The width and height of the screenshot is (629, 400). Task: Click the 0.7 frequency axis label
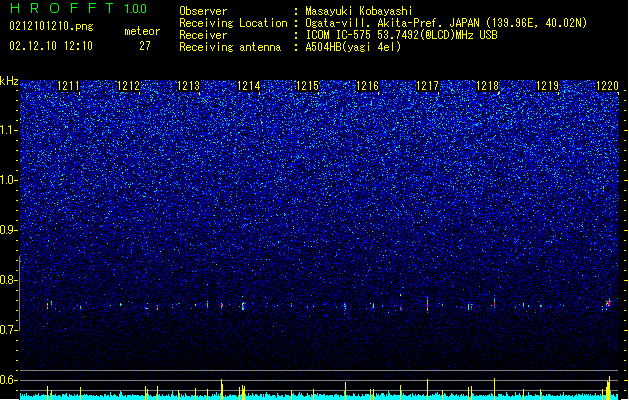click(9, 330)
